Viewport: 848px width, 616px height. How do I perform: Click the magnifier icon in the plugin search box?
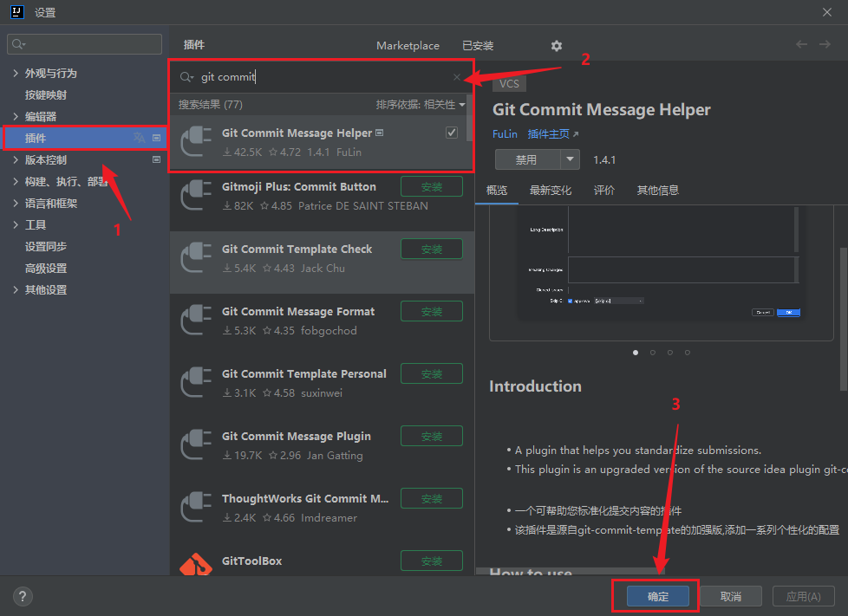point(186,77)
